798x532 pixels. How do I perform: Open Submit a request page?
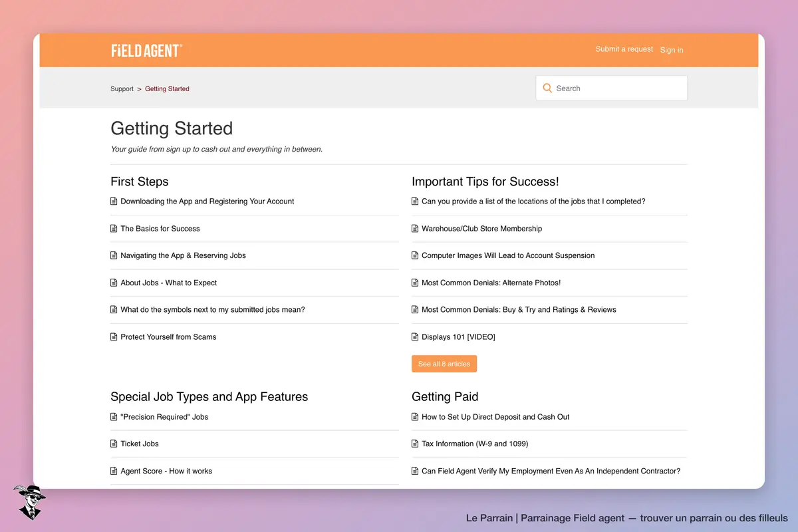(624, 49)
